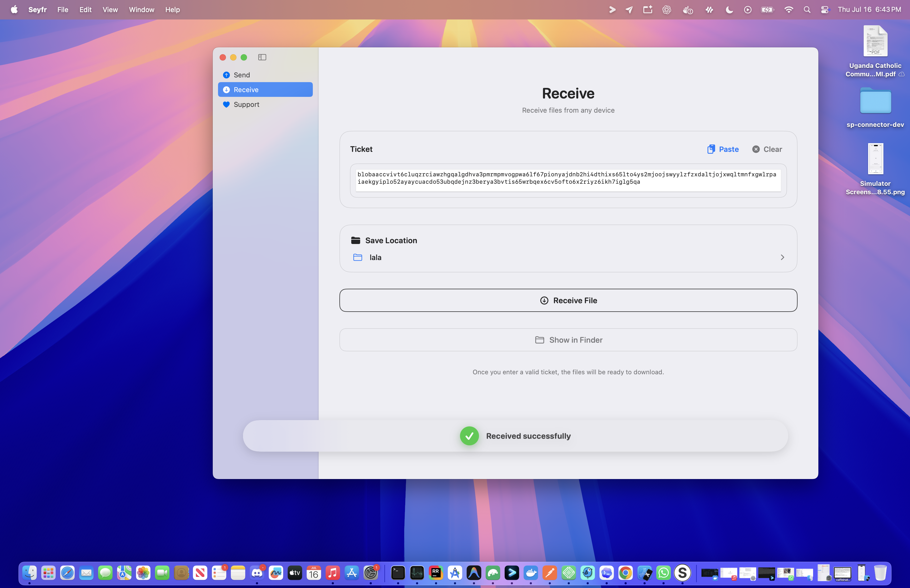Screen dimensions: 910x588
Task: Select Uganda Catholic PDF on desktop
Action: click(875, 52)
